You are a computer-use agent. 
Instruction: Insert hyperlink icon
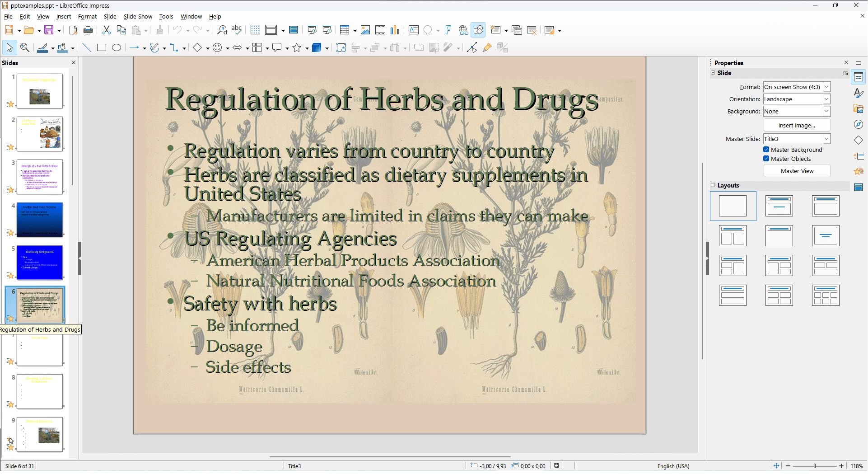click(463, 30)
